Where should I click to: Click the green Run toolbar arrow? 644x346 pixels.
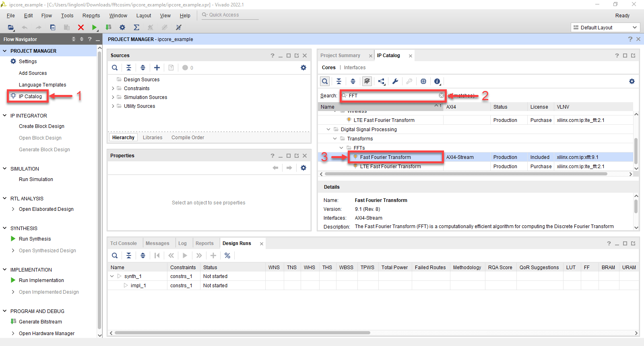(94, 27)
